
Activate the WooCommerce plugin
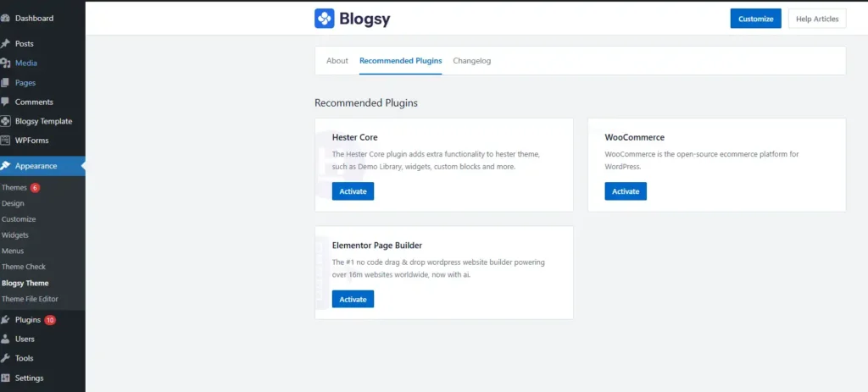(x=626, y=191)
